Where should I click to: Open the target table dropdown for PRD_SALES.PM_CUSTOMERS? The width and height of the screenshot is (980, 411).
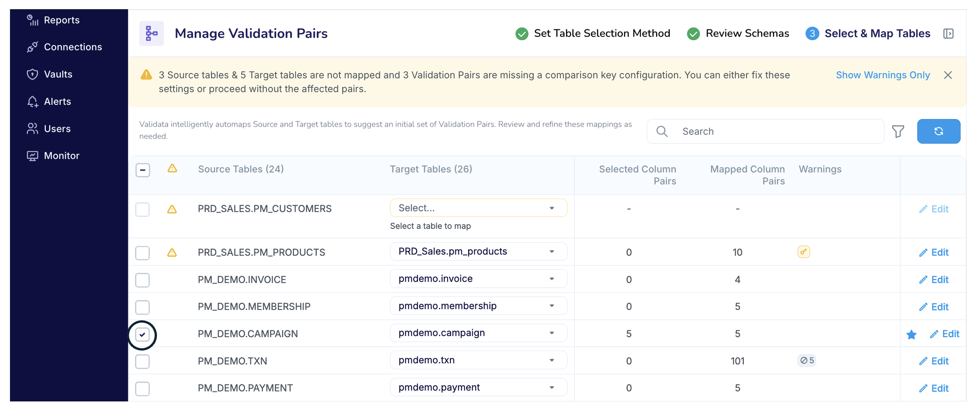click(478, 208)
